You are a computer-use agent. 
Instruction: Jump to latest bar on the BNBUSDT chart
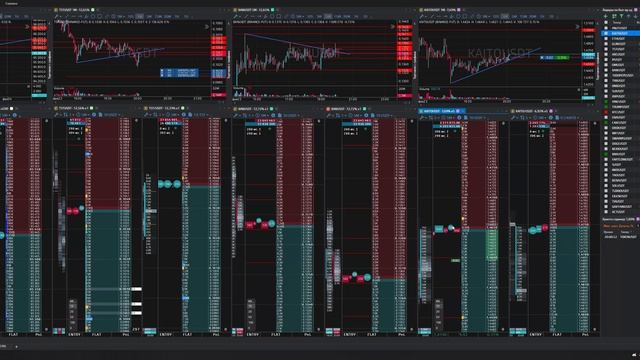point(393,27)
